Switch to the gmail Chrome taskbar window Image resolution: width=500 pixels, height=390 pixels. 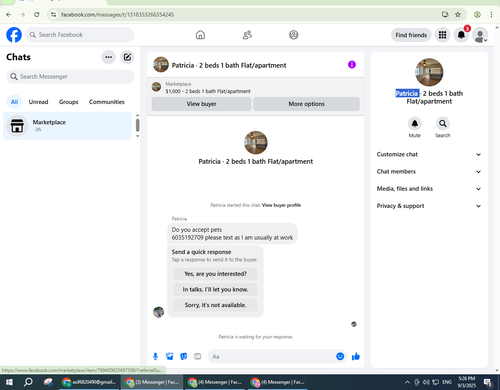point(89,382)
